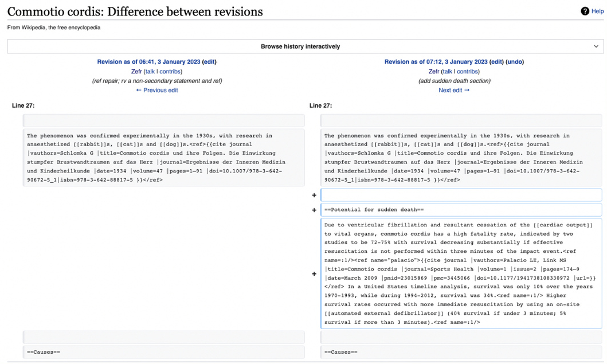Click edit link for 06:41 revision

coord(209,61)
